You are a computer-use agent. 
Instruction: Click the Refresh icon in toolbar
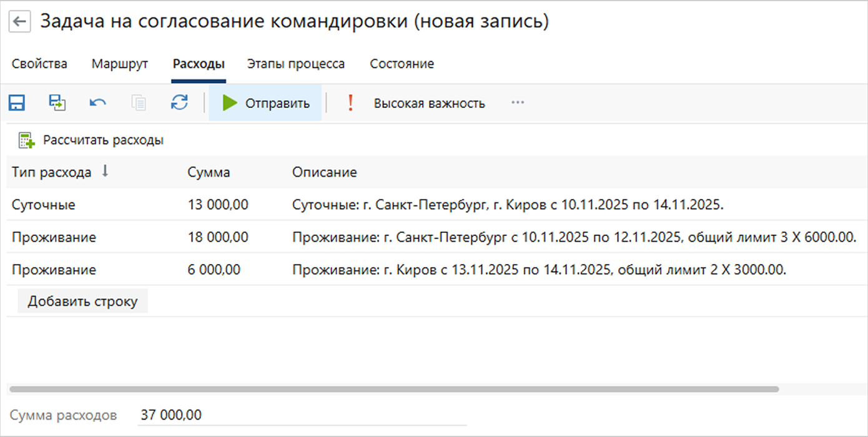[179, 103]
